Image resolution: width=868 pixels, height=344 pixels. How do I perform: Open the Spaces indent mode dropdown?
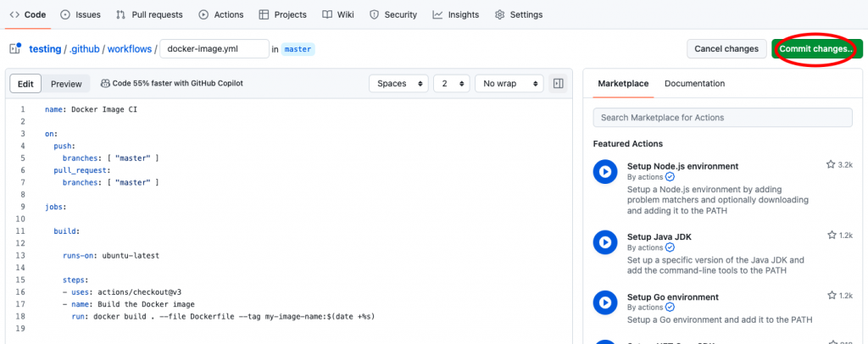[398, 84]
